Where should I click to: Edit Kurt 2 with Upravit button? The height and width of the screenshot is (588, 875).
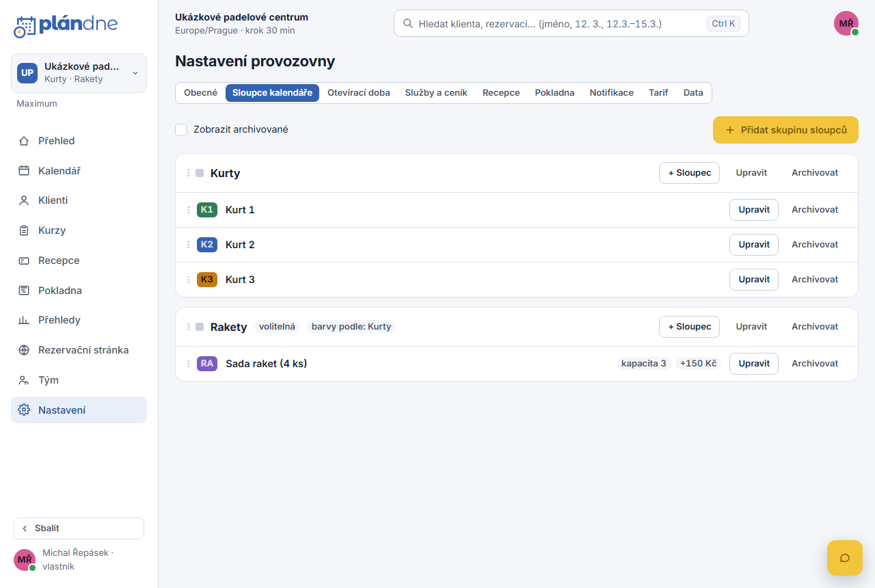point(754,245)
